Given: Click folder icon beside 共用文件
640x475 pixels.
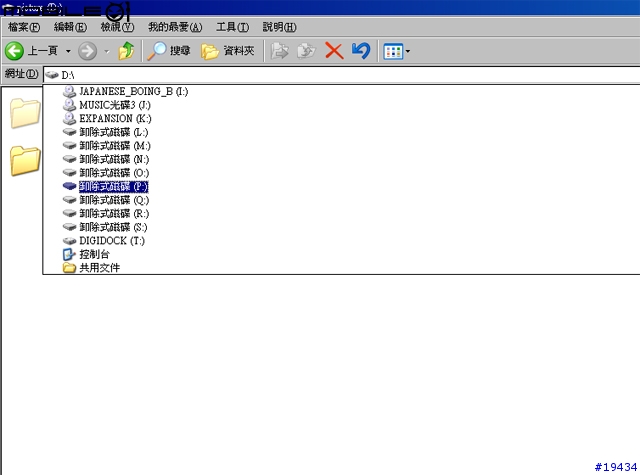Looking at the screenshot, I should pos(69,268).
